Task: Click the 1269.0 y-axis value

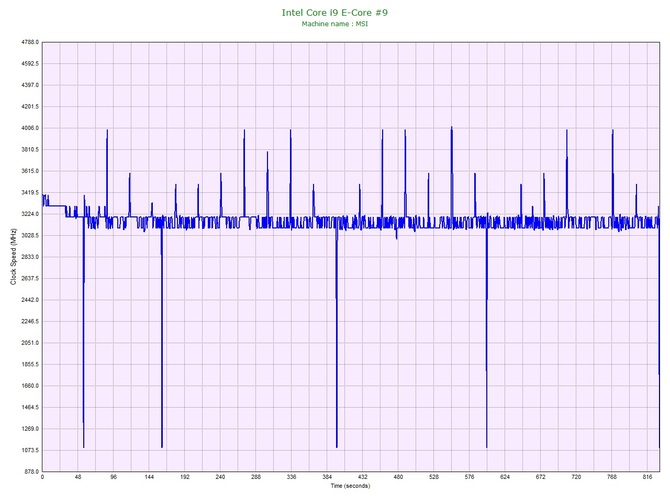Action: point(30,429)
